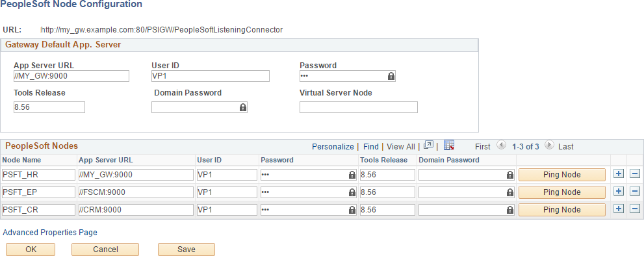Click the First navigation link
This screenshot has height=256, width=644.
pos(483,147)
